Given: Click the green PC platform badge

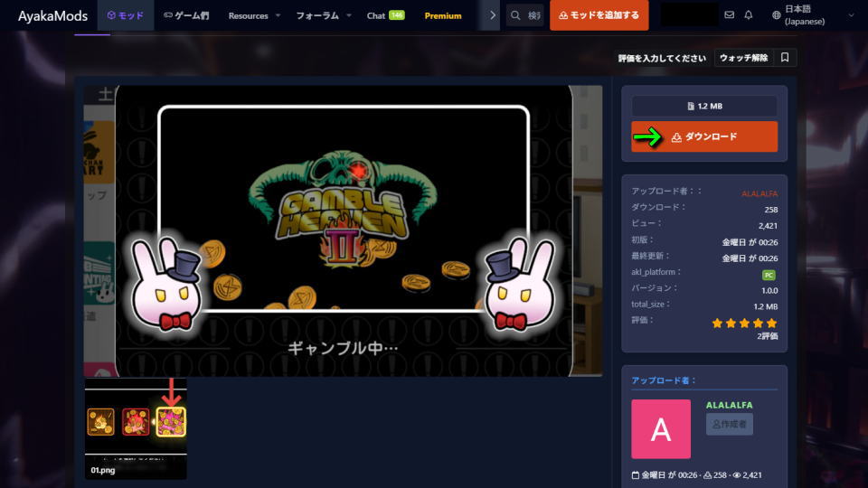Looking at the screenshot, I should coord(769,272).
